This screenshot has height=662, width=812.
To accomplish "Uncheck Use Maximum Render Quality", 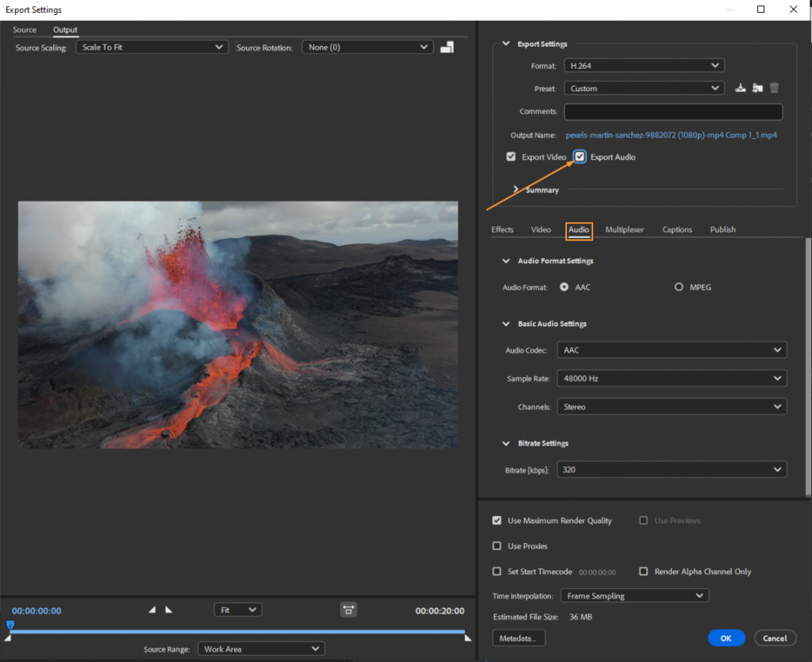I will pyautogui.click(x=496, y=520).
